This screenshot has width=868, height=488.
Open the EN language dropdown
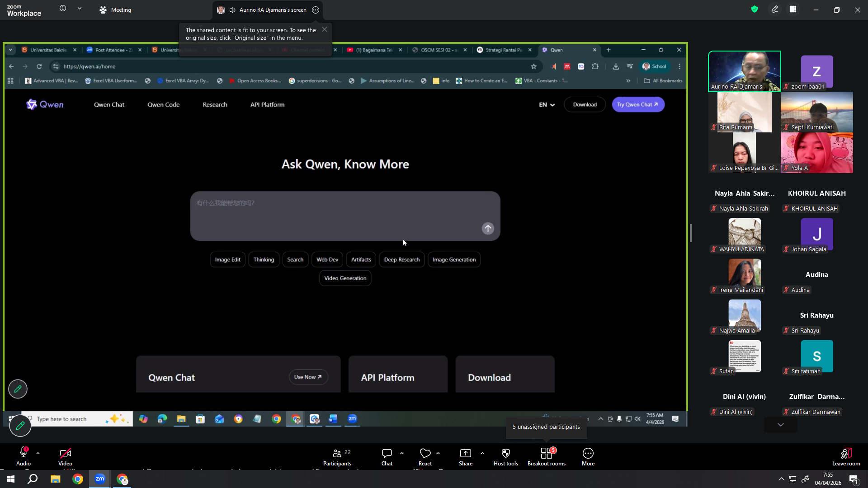tap(547, 104)
